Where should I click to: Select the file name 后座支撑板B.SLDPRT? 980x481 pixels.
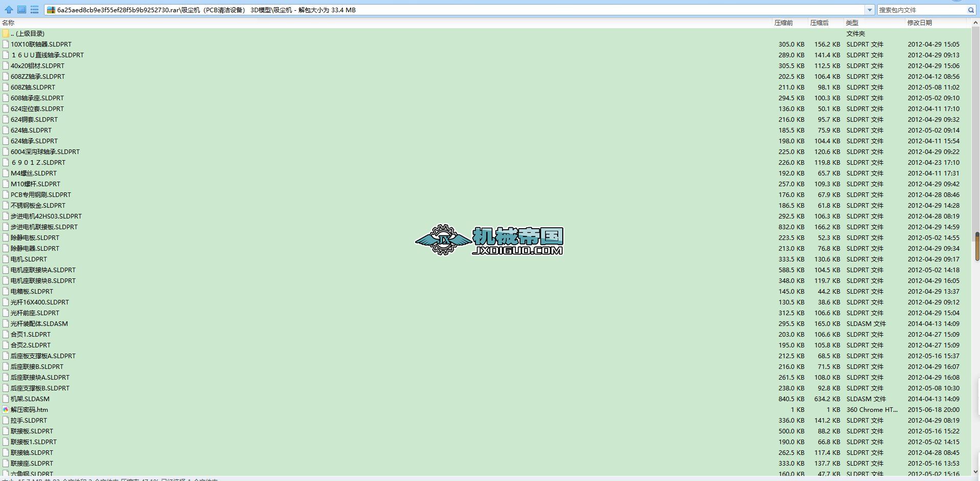click(x=40, y=388)
